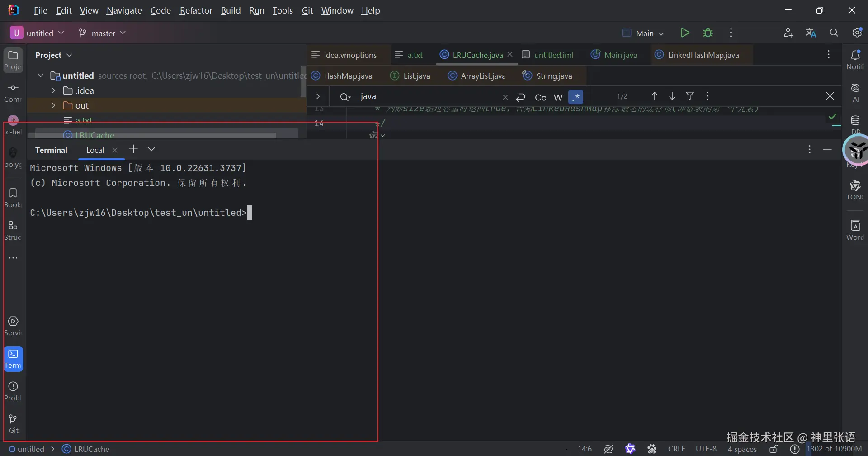This screenshot has height=456, width=868.
Task: Open the File menu
Action: [x=40, y=10]
